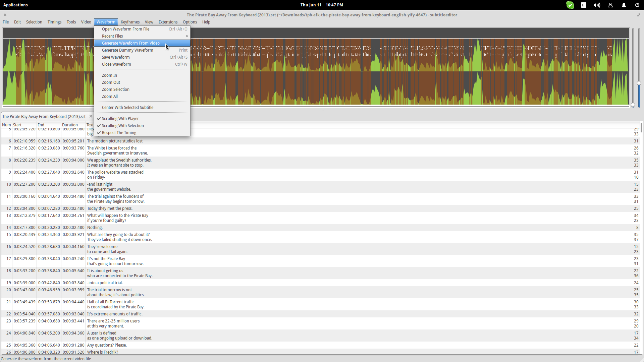Open the Applications menu
The image size is (644, 362).
[x=15, y=5]
